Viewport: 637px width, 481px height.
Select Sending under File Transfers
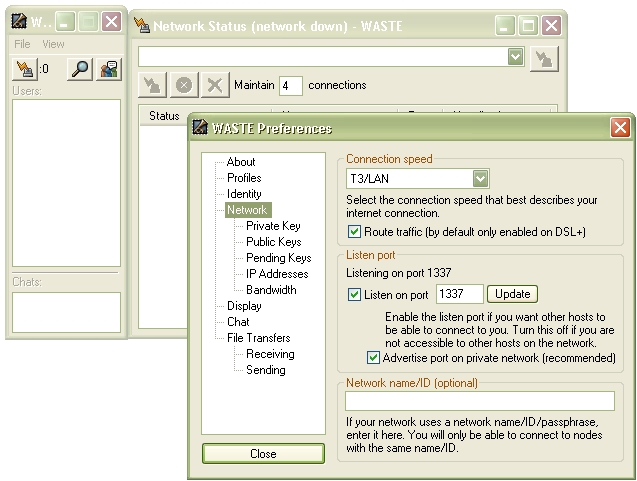[266, 370]
